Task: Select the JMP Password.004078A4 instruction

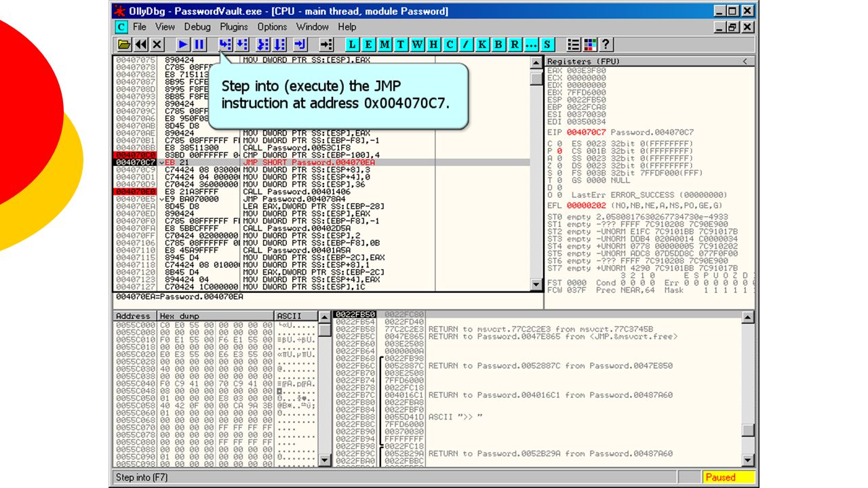Action: [x=295, y=199]
